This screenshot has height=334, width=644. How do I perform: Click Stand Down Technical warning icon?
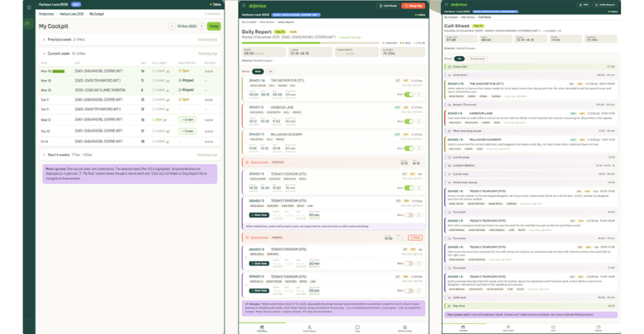[x=247, y=162]
